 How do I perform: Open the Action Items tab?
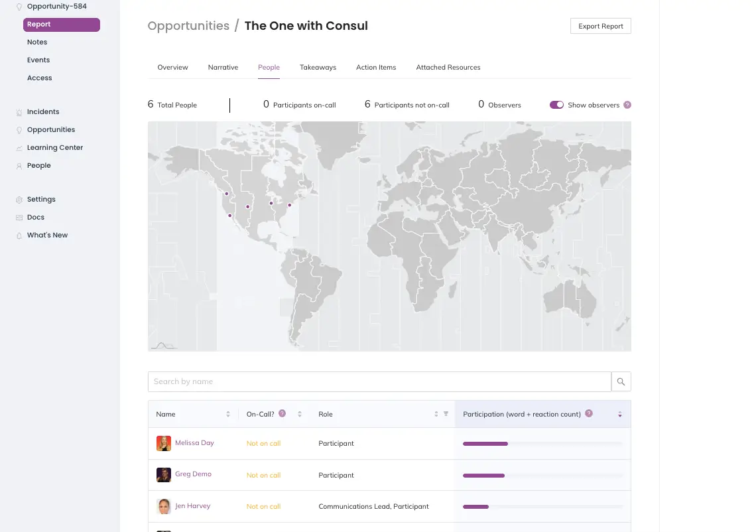point(376,67)
